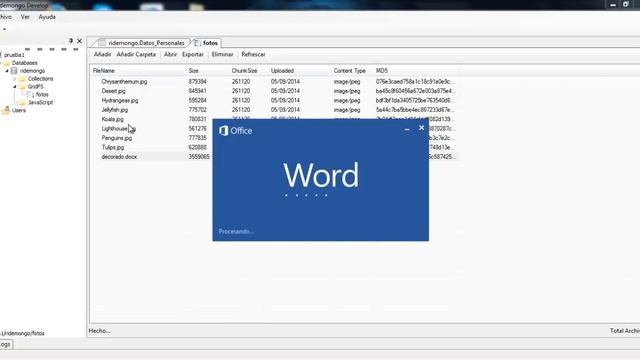Click the Refrescar button

[x=253, y=54]
